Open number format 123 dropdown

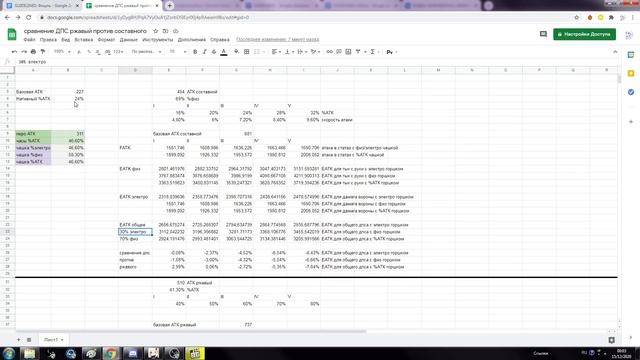[118, 52]
